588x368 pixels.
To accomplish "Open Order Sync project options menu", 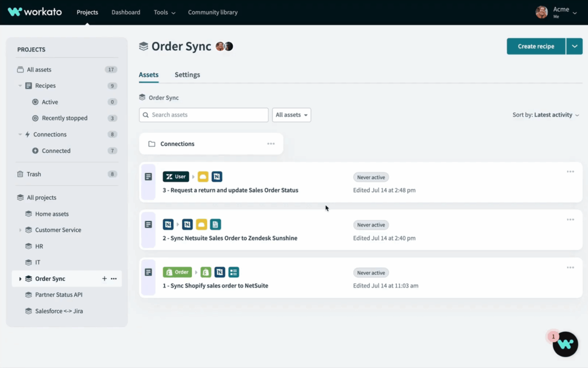I will (x=114, y=279).
